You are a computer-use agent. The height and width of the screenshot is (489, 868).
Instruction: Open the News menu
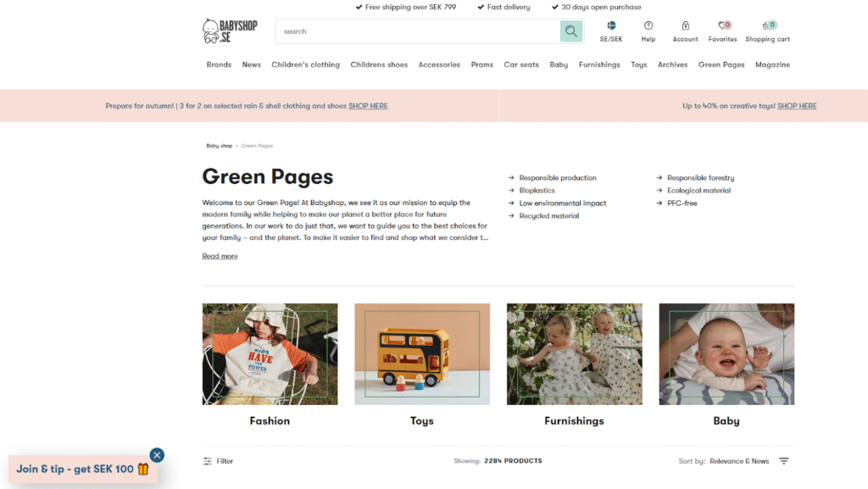[x=251, y=64]
